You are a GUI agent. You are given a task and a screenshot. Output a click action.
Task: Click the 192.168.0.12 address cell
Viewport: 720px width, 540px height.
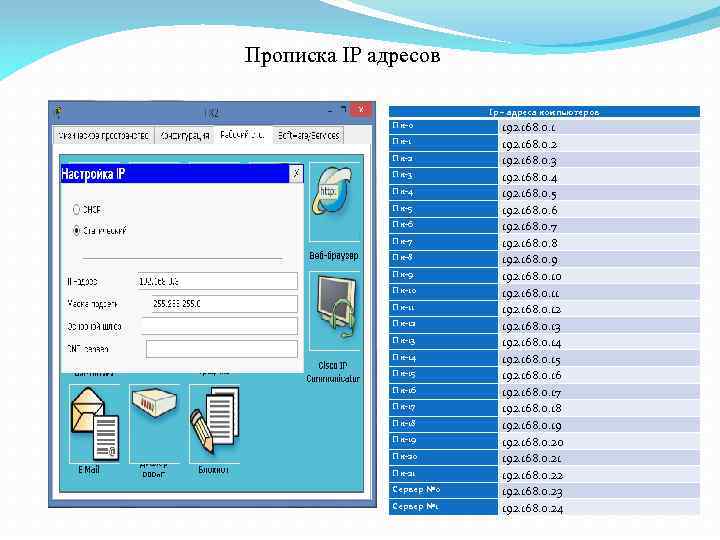pyautogui.click(x=599, y=309)
